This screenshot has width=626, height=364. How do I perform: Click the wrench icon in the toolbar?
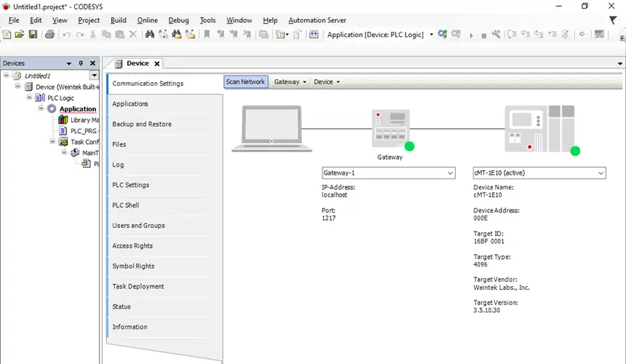point(497,34)
